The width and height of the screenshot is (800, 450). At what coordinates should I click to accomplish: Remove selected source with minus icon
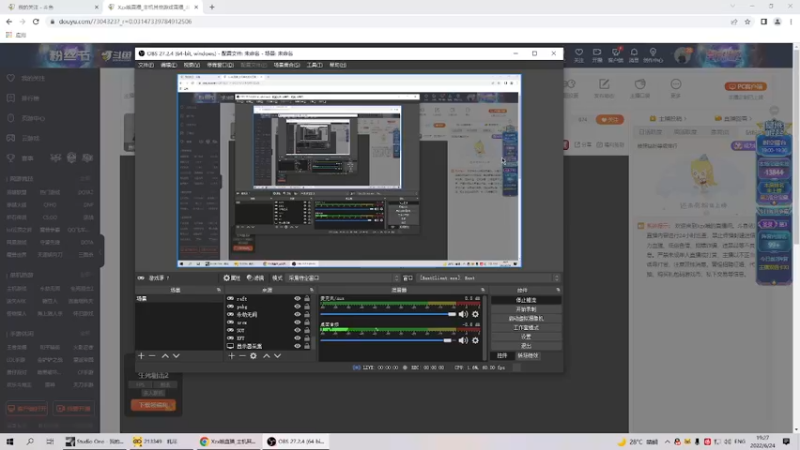[242, 356]
